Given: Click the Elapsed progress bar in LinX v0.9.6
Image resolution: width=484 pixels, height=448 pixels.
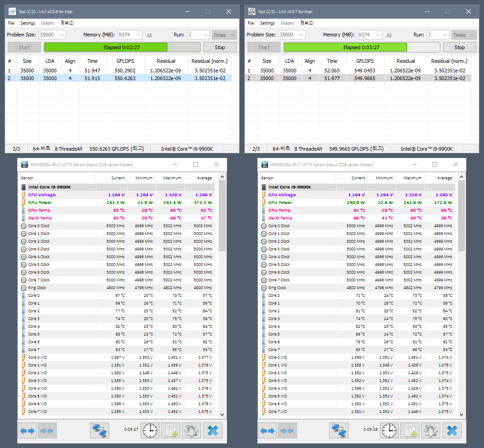Looking at the screenshot, I should (x=122, y=47).
